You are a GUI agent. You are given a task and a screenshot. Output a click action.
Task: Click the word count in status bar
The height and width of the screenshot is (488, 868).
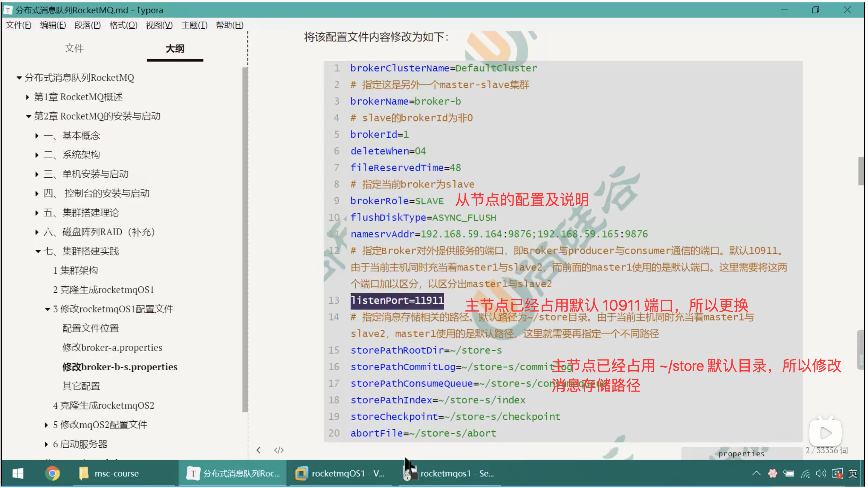[x=826, y=450]
